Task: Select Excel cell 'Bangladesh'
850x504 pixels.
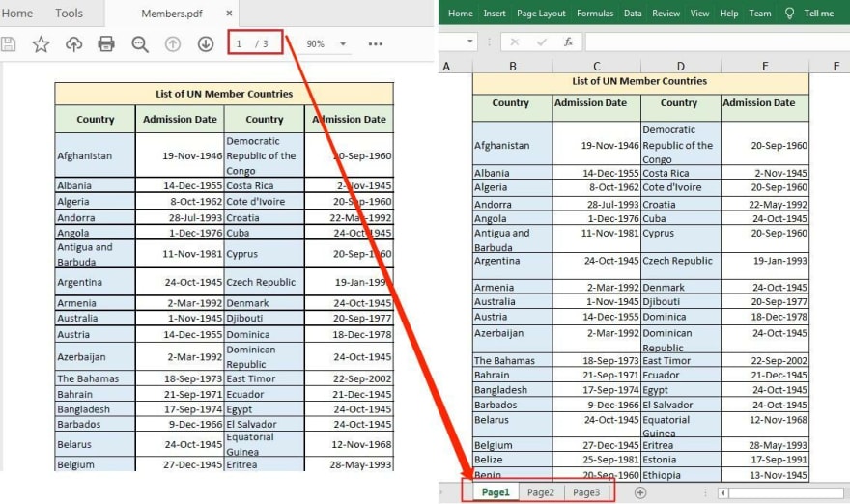Action: [513, 390]
